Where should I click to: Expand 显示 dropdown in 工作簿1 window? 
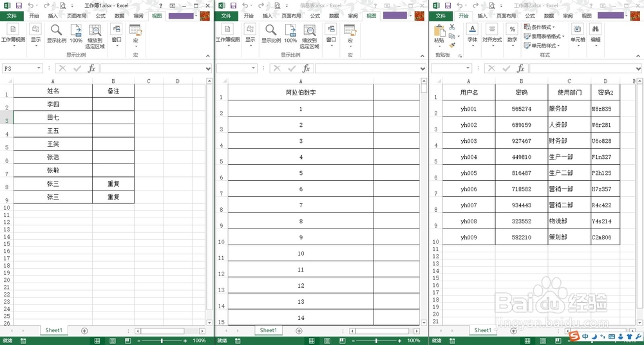pos(35,46)
